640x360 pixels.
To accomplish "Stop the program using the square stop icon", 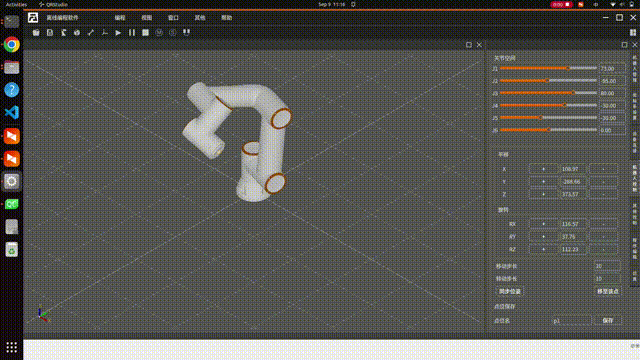I will [x=145, y=33].
